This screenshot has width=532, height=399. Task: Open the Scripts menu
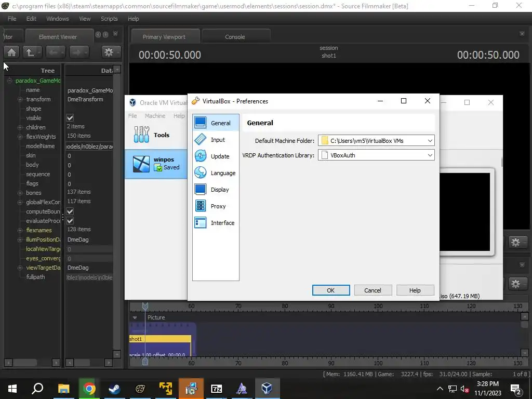tap(109, 19)
